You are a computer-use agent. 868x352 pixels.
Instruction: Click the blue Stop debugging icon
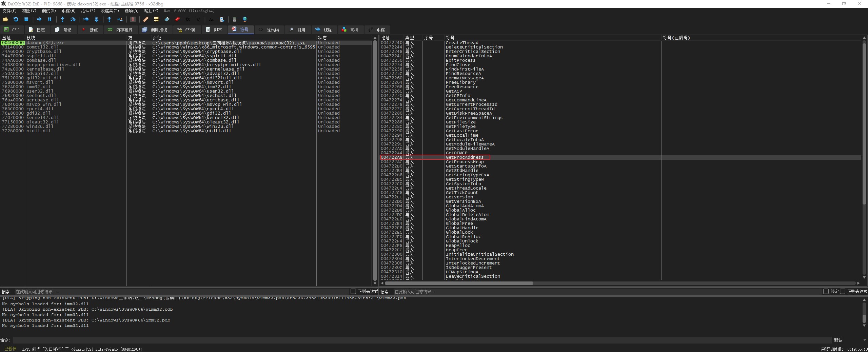click(x=26, y=19)
